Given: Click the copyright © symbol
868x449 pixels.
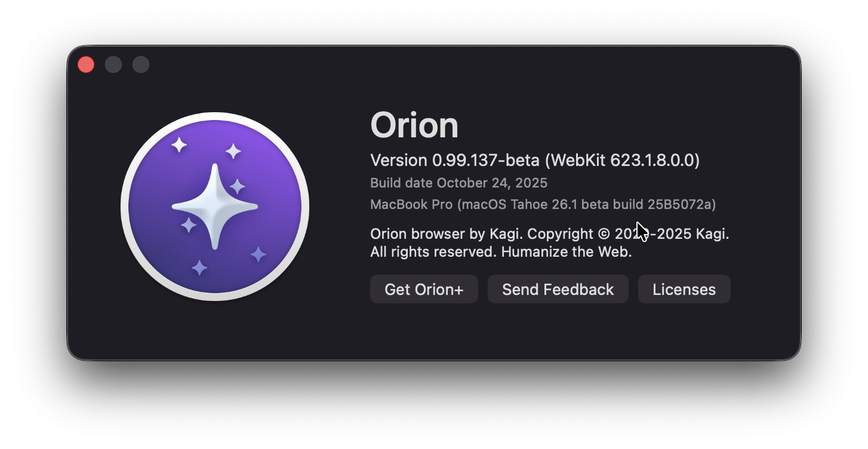Looking at the screenshot, I should click(x=604, y=234).
